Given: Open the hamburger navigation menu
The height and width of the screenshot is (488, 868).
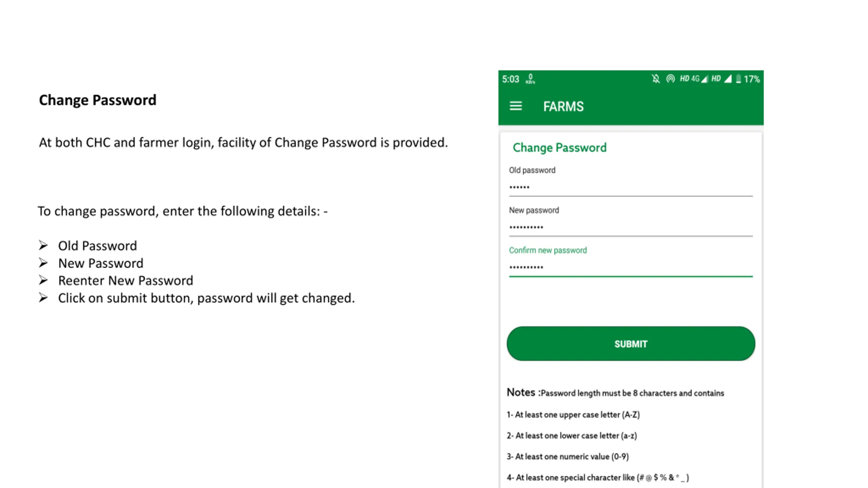Looking at the screenshot, I should pos(515,106).
